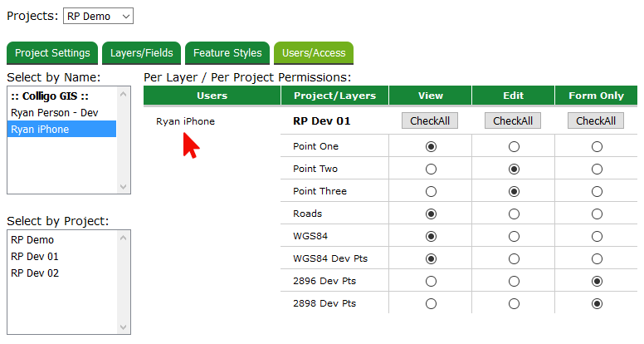Select Ryan iPhone in the name list
Screen dimensions: 644x344
pyautogui.click(x=40, y=130)
